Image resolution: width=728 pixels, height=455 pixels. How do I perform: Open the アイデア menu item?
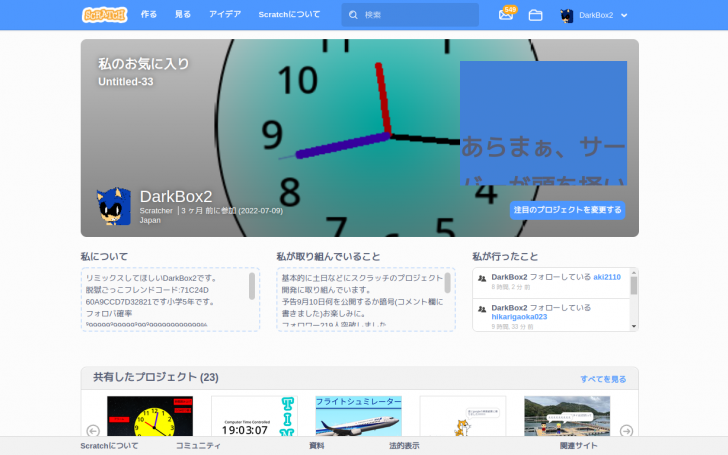coord(225,14)
